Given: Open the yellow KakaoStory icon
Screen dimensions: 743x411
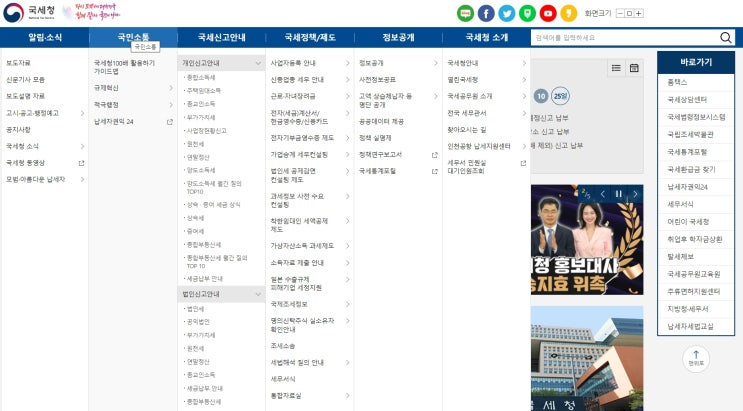Looking at the screenshot, I should 569,13.
